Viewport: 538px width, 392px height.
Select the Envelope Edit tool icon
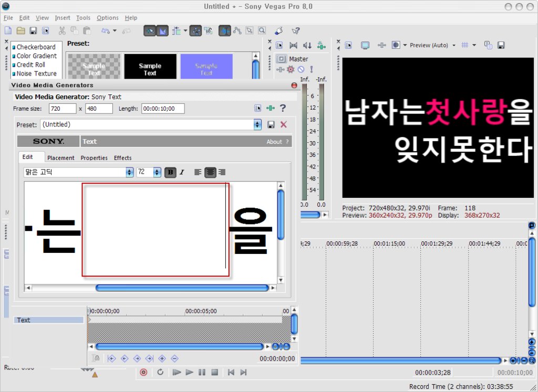click(x=237, y=30)
